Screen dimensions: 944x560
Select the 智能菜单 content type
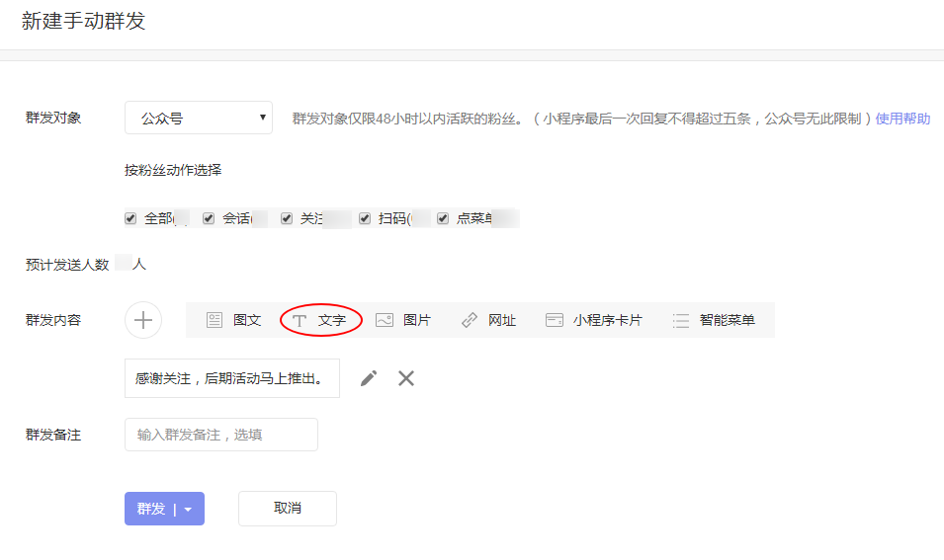pyautogui.click(x=714, y=320)
